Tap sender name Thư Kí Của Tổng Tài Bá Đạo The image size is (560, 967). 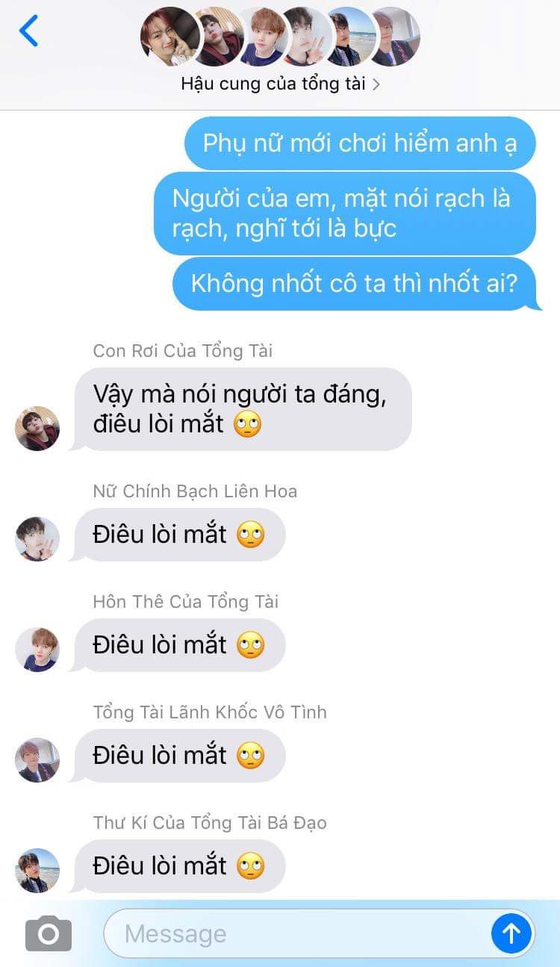210,822
